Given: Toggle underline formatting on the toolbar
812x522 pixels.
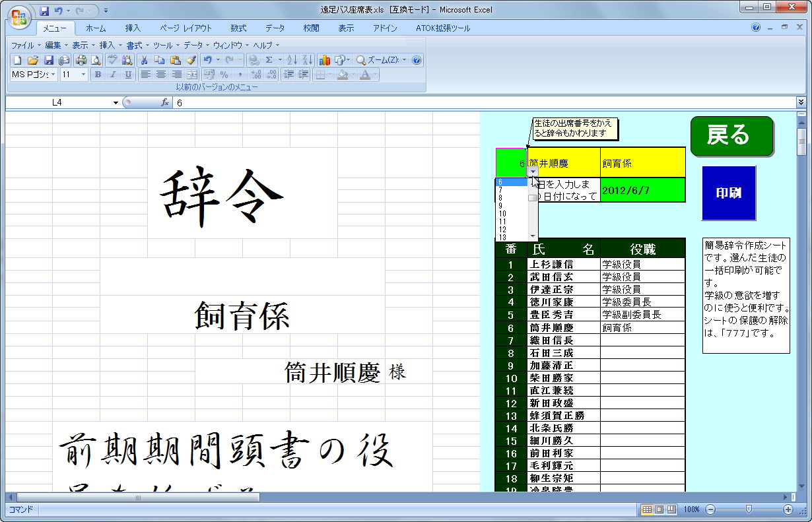Looking at the screenshot, I should tap(127, 74).
